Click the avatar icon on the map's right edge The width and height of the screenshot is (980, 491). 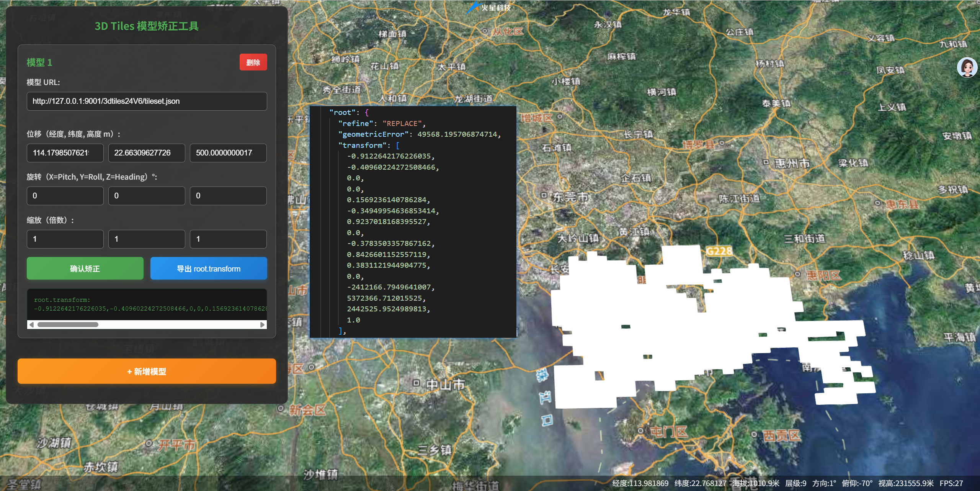pos(967,68)
